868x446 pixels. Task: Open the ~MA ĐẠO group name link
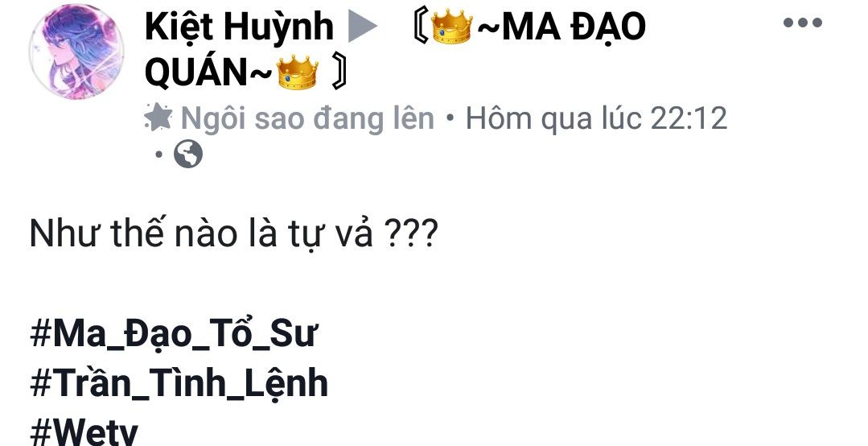click(561, 27)
